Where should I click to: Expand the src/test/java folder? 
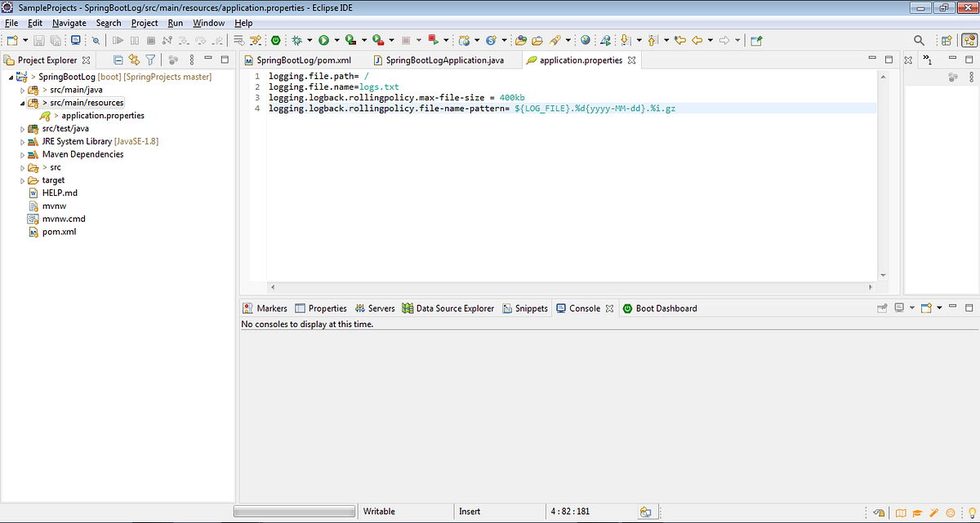point(23,128)
